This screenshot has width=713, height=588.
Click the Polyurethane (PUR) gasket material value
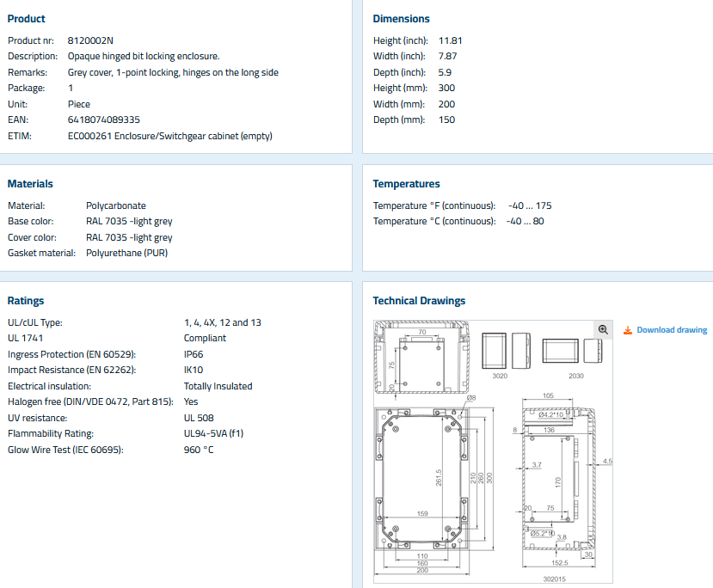[126, 253]
